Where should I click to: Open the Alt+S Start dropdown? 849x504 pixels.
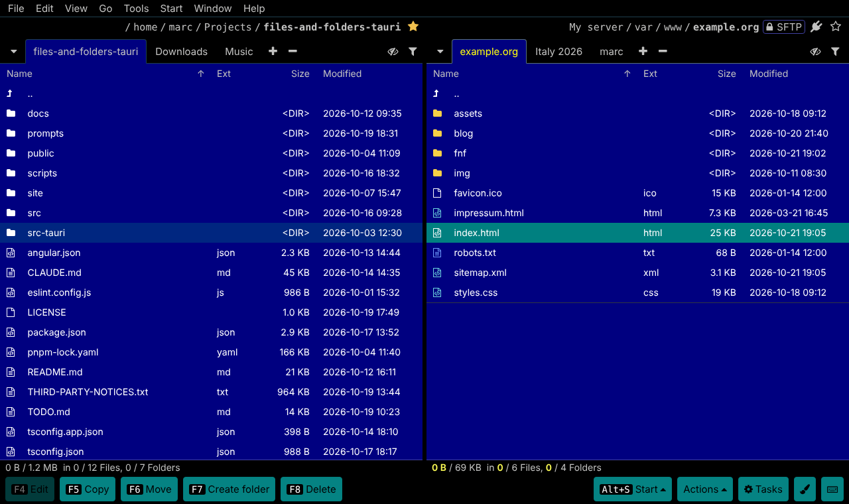click(x=633, y=489)
